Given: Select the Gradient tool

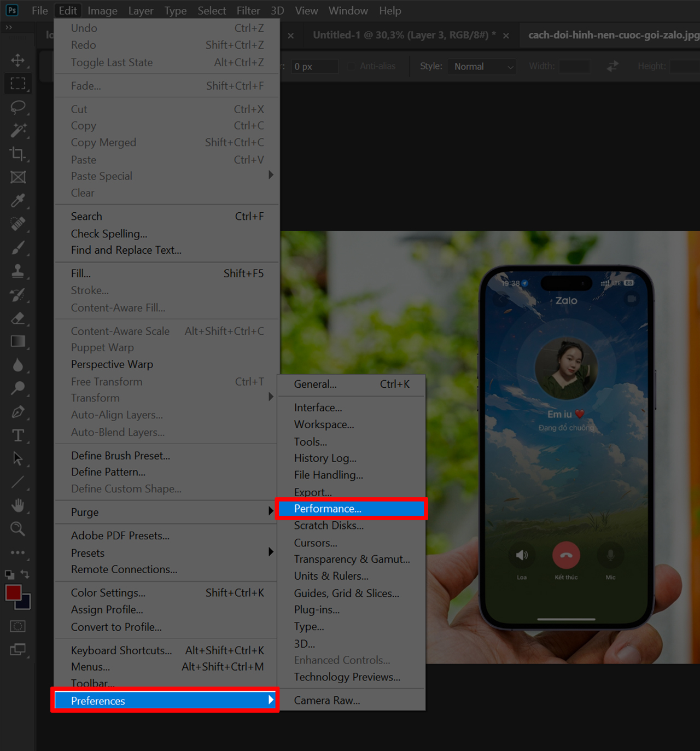Looking at the screenshot, I should pos(18,342).
